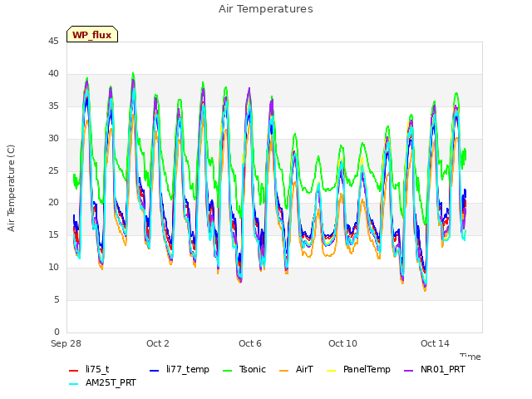
Task: Toggle the PanelTemp legend entry
Action: pyautogui.click(x=358, y=369)
